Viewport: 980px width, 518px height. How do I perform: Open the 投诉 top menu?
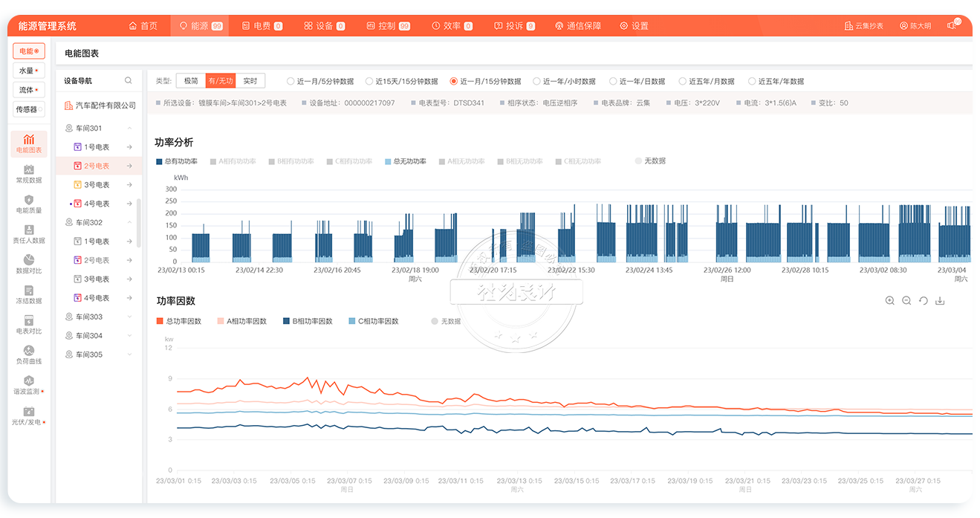click(x=514, y=26)
